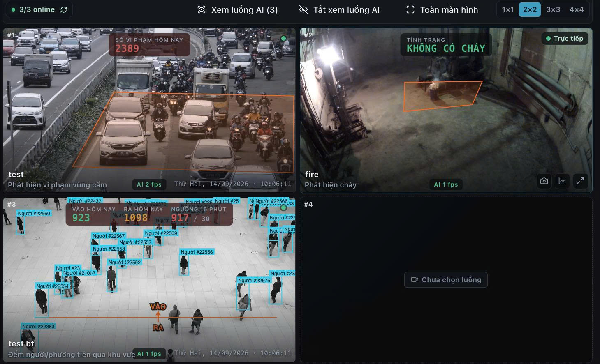Open the chart icon on fire camera
600x364 pixels.
point(562,181)
